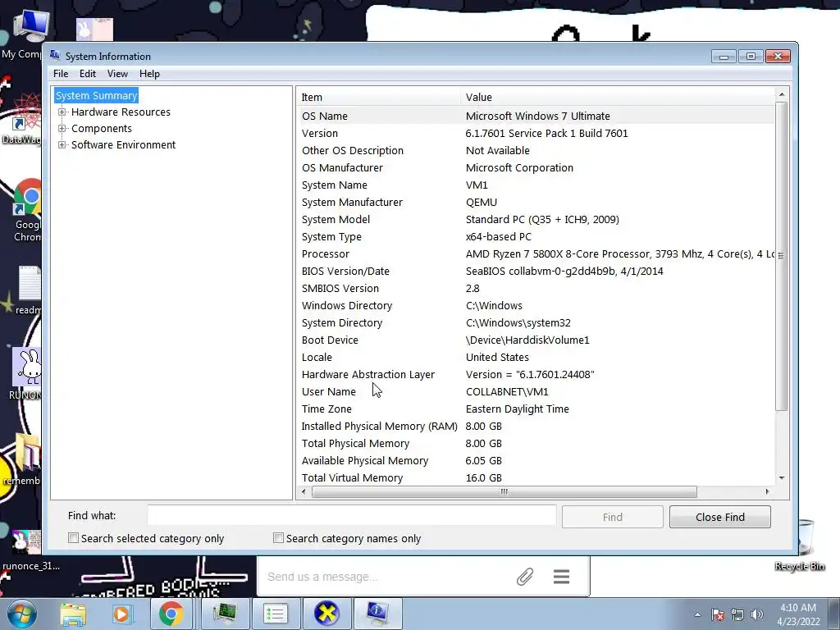840x630 pixels.
Task: Select the BIOS Version/Date row
Action: pyautogui.click(x=536, y=271)
